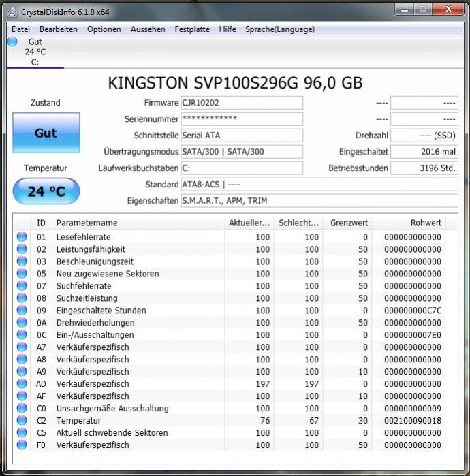Select the C: drive status orb
Viewport: 470px width, 476px height.
click(x=12, y=42)
